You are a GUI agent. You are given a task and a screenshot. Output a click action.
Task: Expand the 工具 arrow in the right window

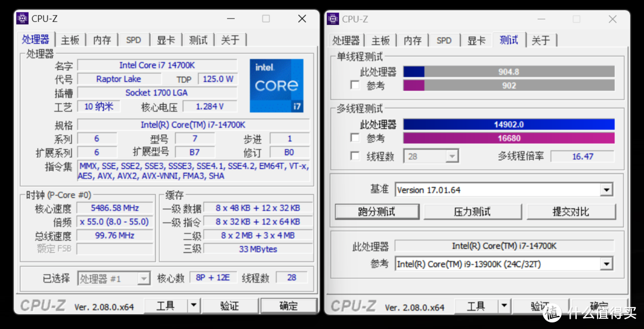coord(504,306)
